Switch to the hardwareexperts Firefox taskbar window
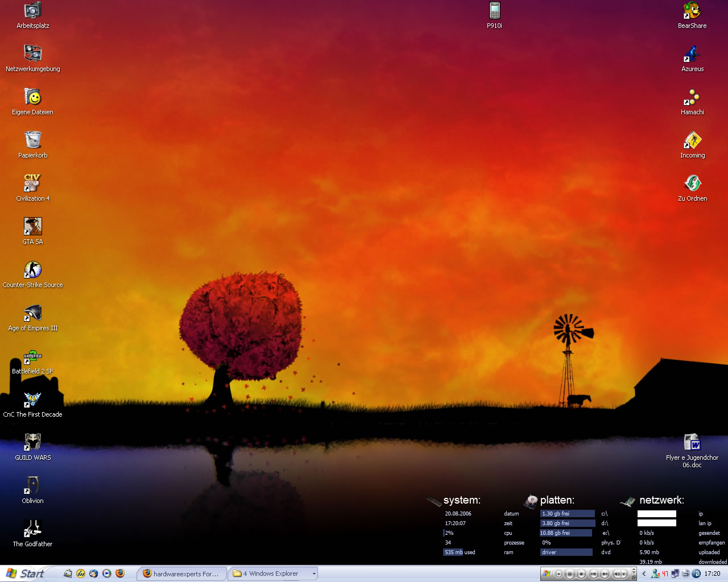 tap(182, 574)
